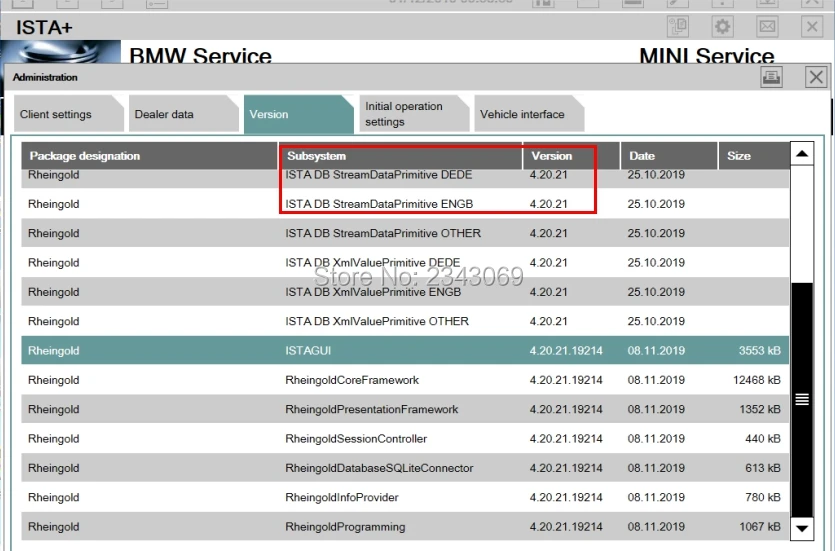Image resolution: width=835 pixels, height=551 pixels.
Task: Click the 440 kB size value
Action: pos(763,439)
